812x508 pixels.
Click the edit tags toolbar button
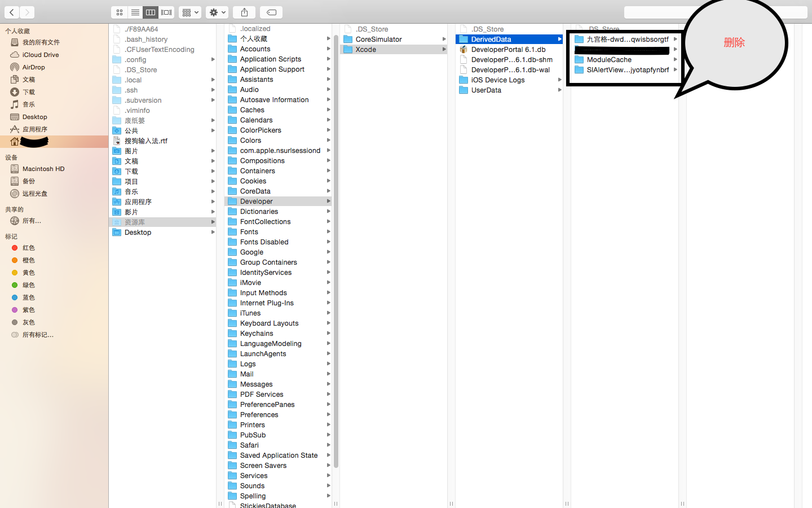pyautogui.click(x=271, y=12)
